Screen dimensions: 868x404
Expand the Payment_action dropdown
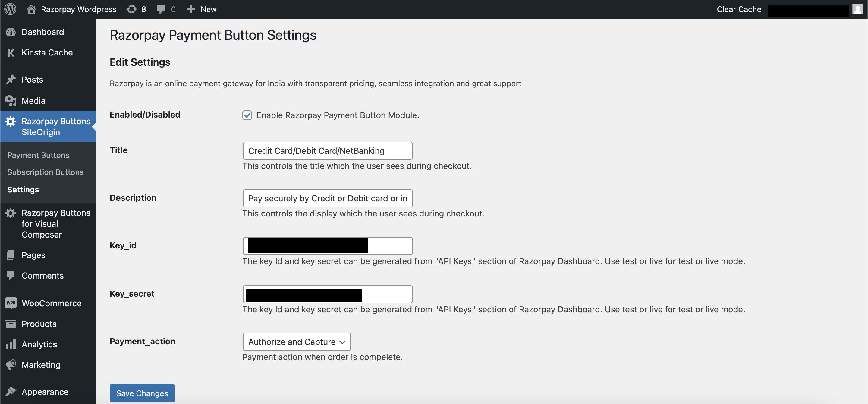pyautogui.click(x=297, y=342)
